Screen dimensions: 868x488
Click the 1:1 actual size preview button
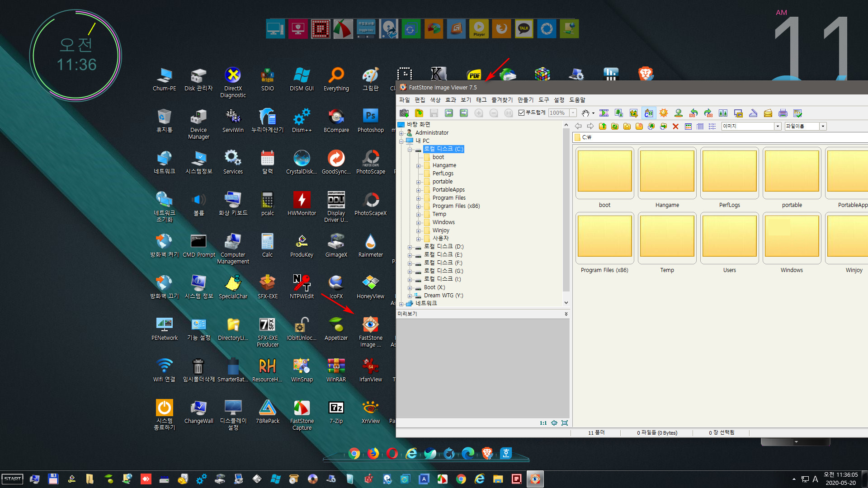click(x=543, y=423)
